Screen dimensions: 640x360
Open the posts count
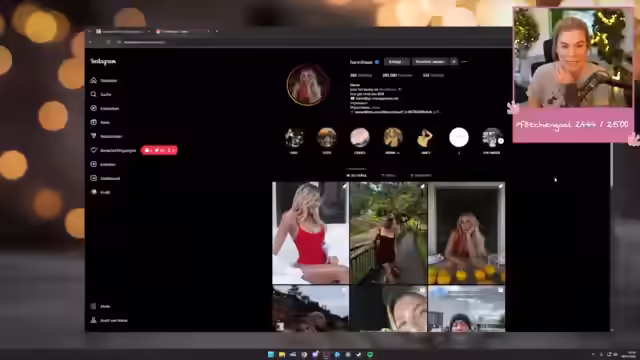[361, 76]
